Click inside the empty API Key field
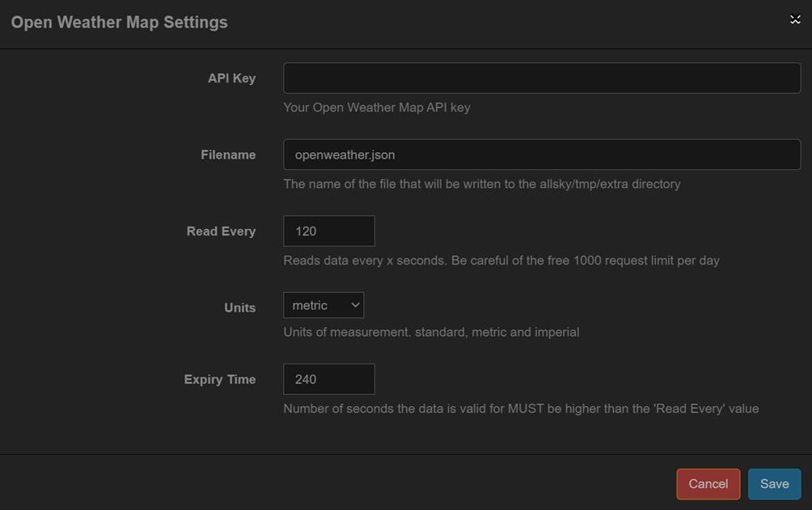Viewport: 812px width, 510px height. point(541,78)
